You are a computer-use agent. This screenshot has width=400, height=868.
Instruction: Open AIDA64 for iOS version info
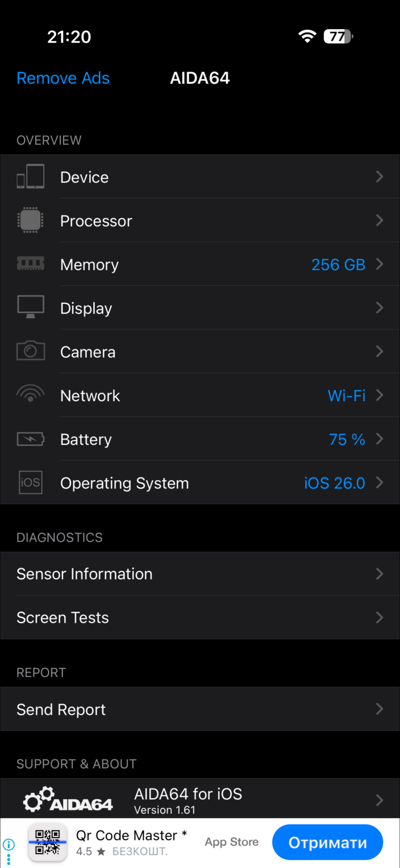pos(188,800)
